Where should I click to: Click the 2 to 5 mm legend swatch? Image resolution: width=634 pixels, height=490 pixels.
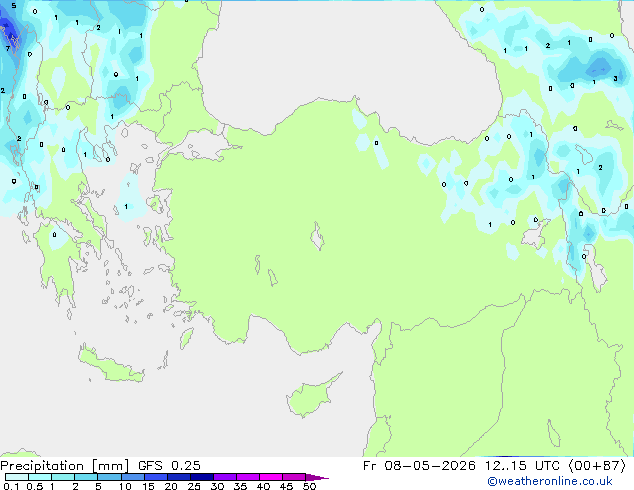(x=86, y=477)
